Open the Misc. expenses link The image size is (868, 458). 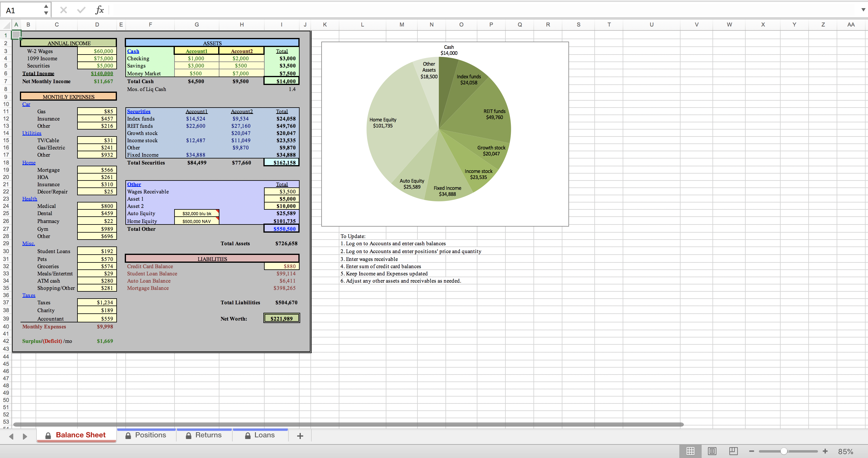28,243
